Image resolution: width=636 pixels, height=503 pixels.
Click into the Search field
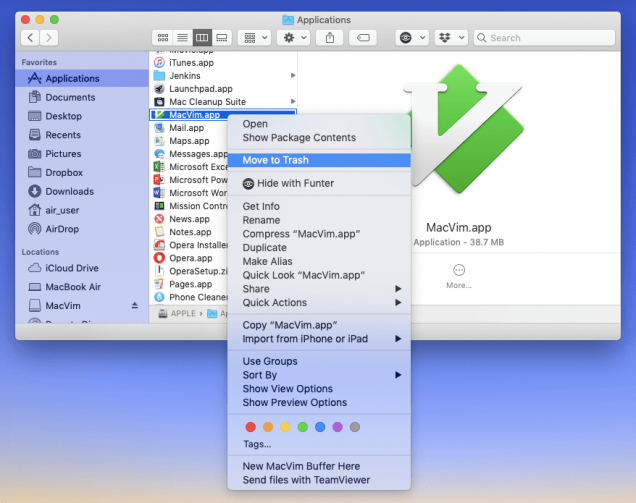[544, 38]
